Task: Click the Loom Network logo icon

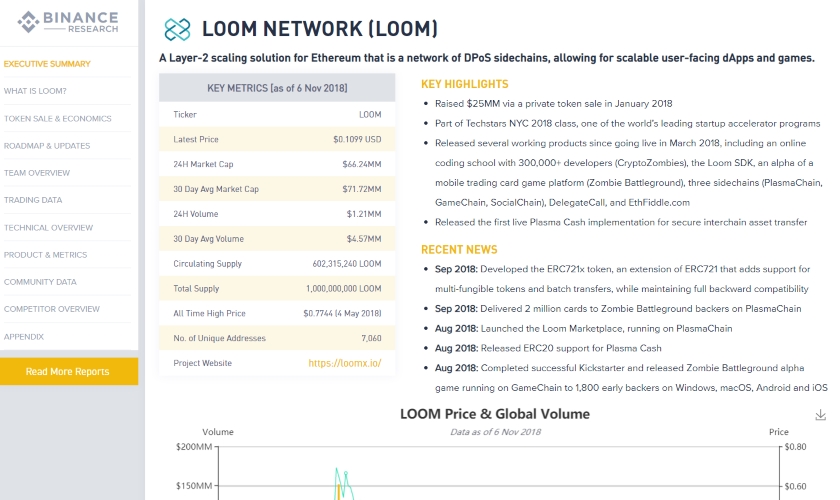Action: 177,29
